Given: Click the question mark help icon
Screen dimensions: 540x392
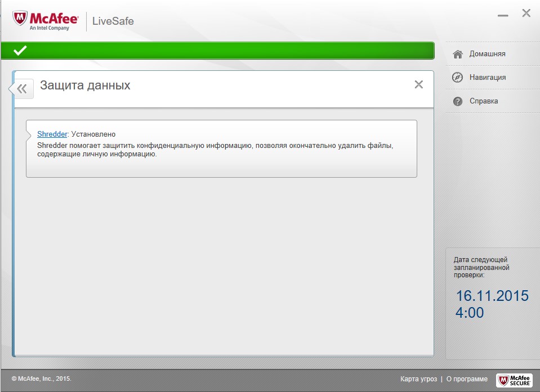Looking at the screenshot, I should pyautogui.click(x=458, y=101).
